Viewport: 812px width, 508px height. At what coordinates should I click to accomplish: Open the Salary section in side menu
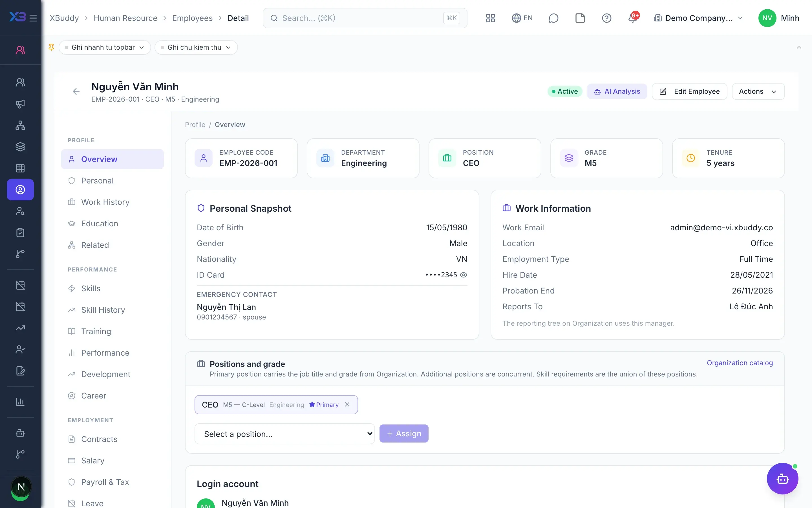click(x=112, y=461)
